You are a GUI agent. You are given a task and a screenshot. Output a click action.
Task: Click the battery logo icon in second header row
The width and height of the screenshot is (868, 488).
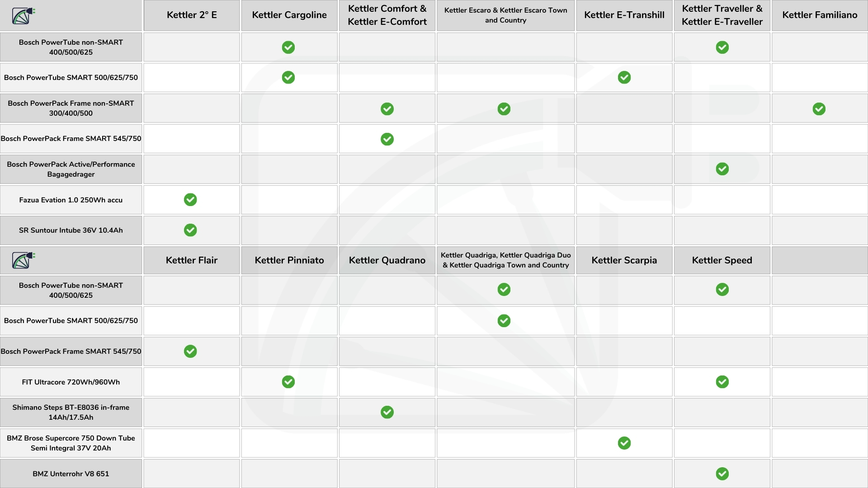(24, 260)
